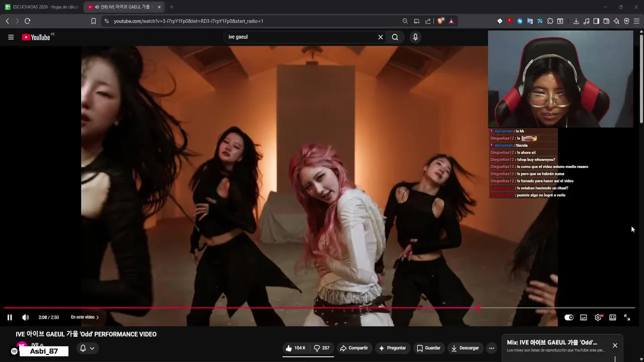This screenshot has width=644, height=362.
Task: Open the translate extension icon
Action: click(x=530, y=21)
